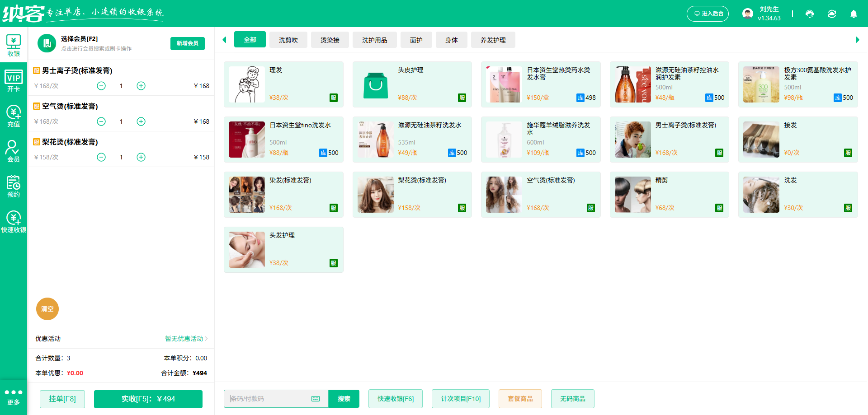Open quick checkout (快速收银) sidebar icon
This screenshot has width=868, height=415.
click(x=14, y=222)
